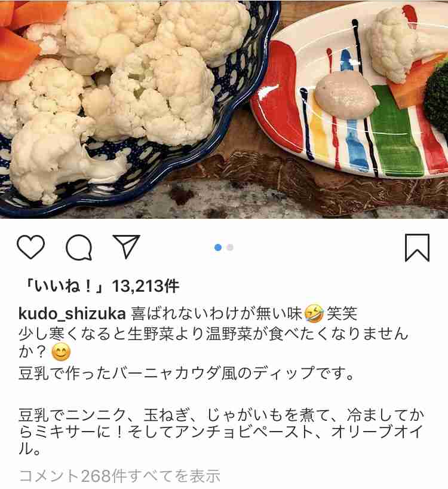The image size is (448, 489).
Task: Open kudo_shizuka profile from caption
Action: point(72,313)
